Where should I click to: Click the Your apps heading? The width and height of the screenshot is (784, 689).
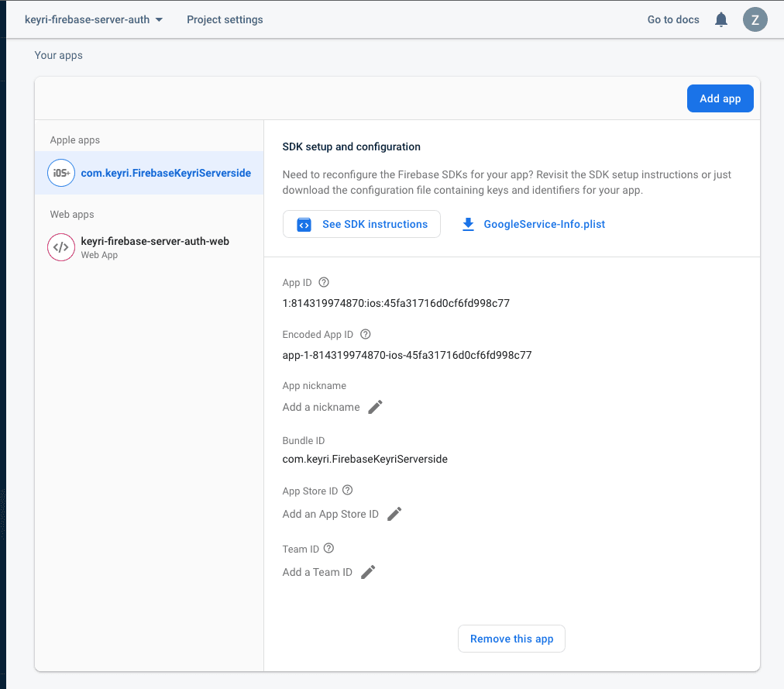59,55
